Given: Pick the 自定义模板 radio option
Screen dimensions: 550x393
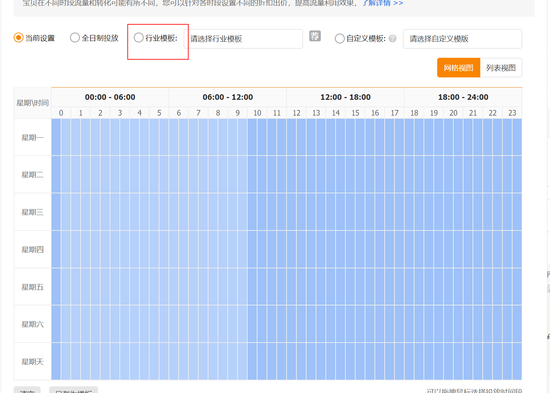Looking at the screenshot, I should (340, 38).
